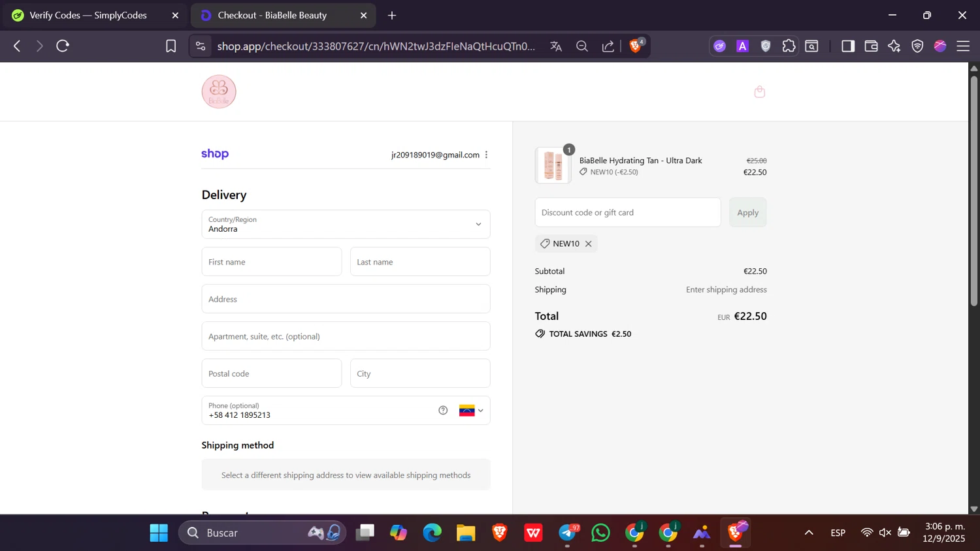
Task: Click the BiaBelle store logo
Action: pyautogui.click(x=219, y=91)
